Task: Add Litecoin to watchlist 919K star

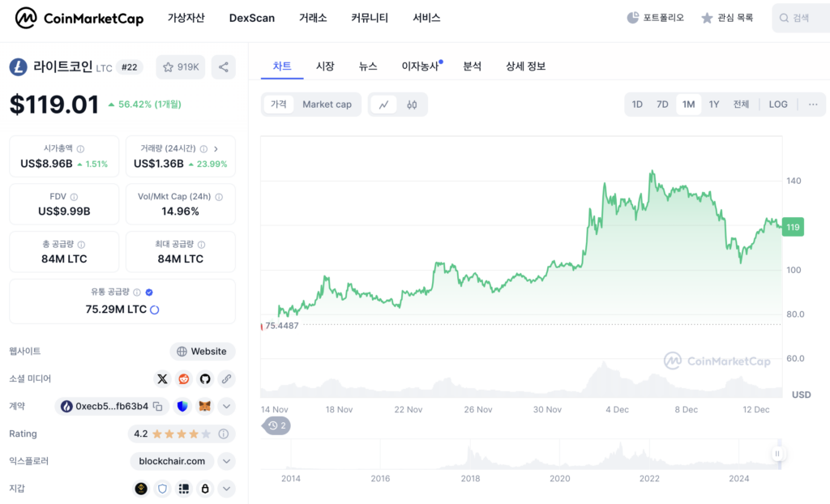Action: [x=181, y=67]
